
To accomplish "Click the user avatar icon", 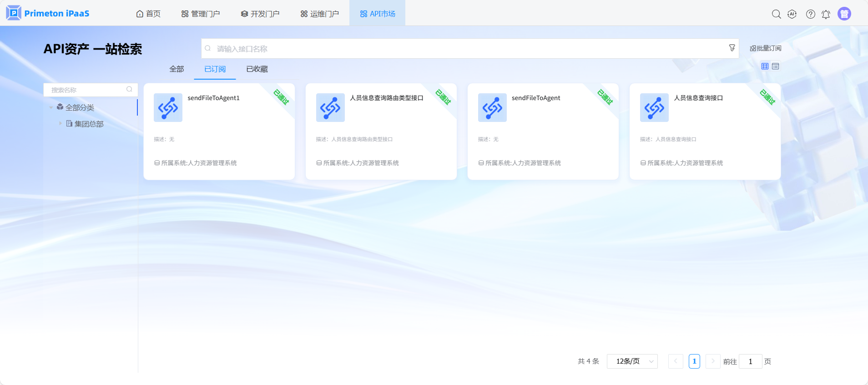I will pos(844,14).
